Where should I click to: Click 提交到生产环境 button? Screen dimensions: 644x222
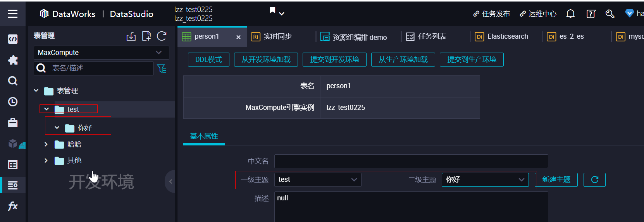472,60
